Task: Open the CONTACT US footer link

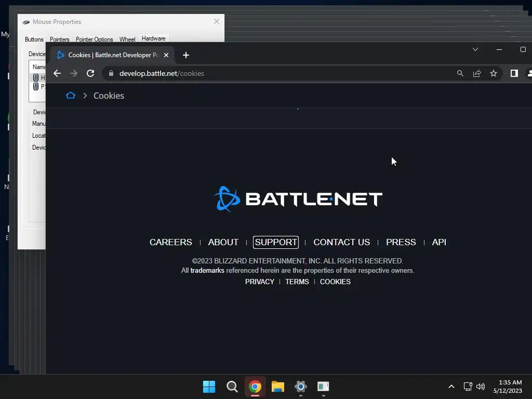Action: point(342,242)
